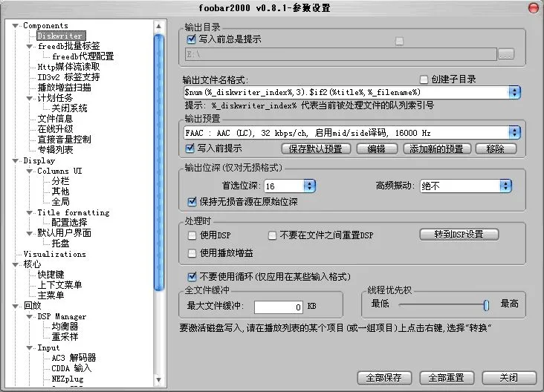
Task: Open the 首选位深 dropdown
Action: 309,186
